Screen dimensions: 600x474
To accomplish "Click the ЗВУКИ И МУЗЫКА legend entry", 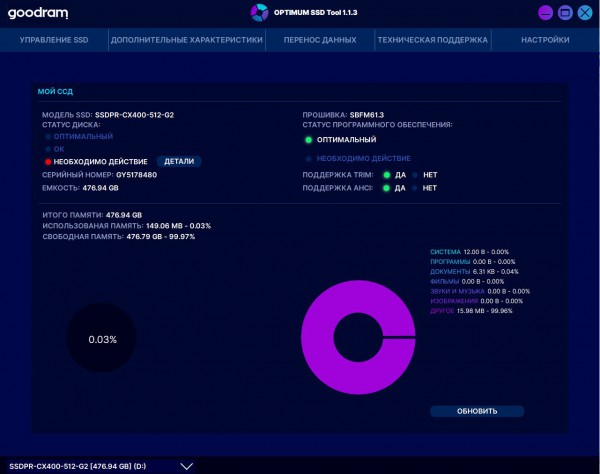I will 480,292.
